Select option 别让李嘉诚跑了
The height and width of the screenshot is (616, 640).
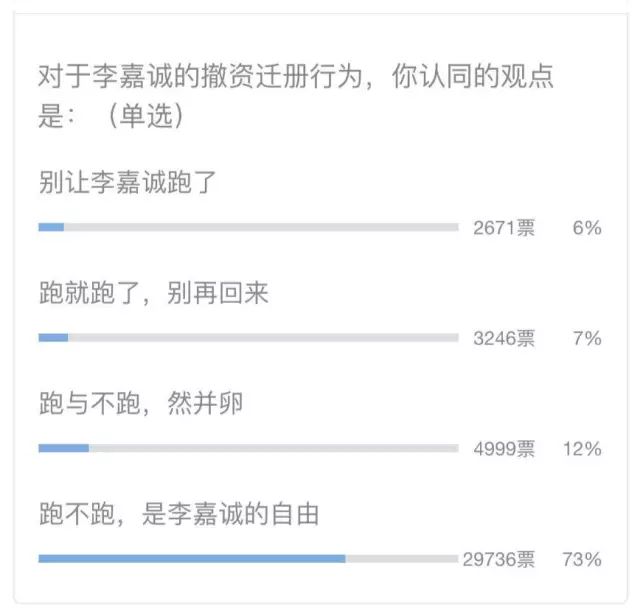click(127, 182)
